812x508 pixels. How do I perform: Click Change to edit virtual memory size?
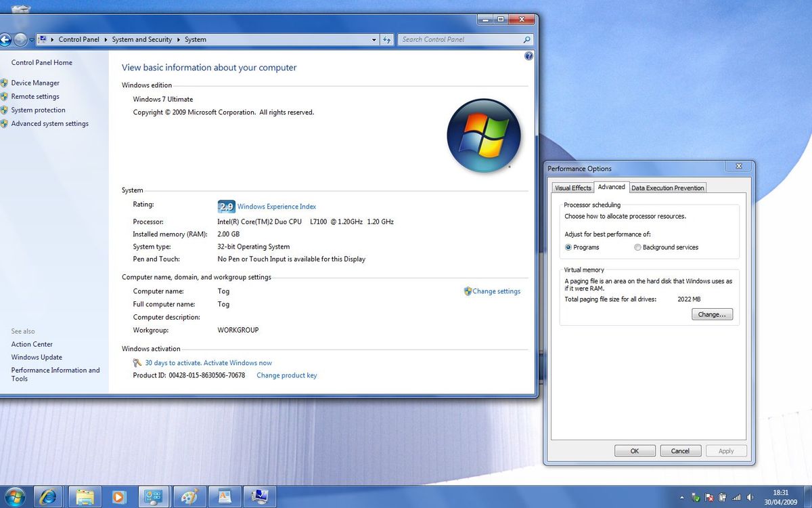tap(711, 314)
